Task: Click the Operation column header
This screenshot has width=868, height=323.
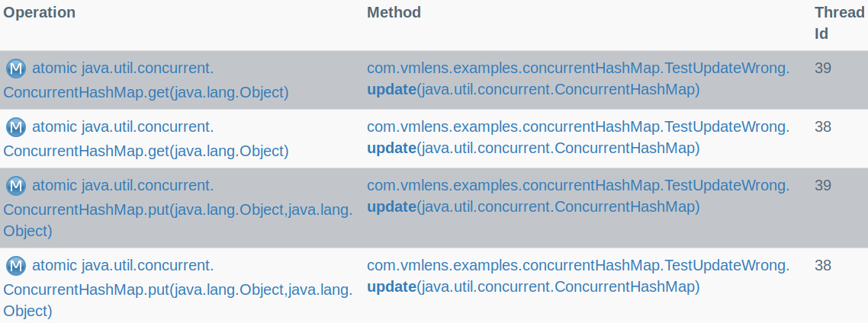Action: [40, 12]
